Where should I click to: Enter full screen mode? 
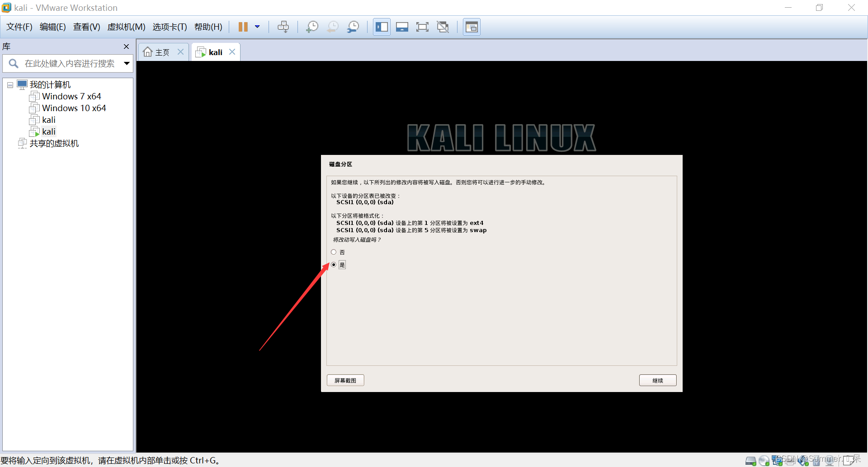tap(422, 27)
